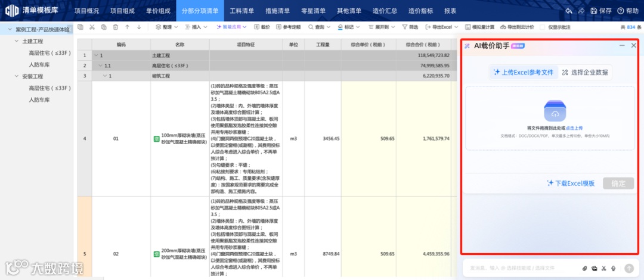This screenshot has height=280, width=644.
Task: Open the 展开到 dropdown
Action: click(x=381, y=27)
